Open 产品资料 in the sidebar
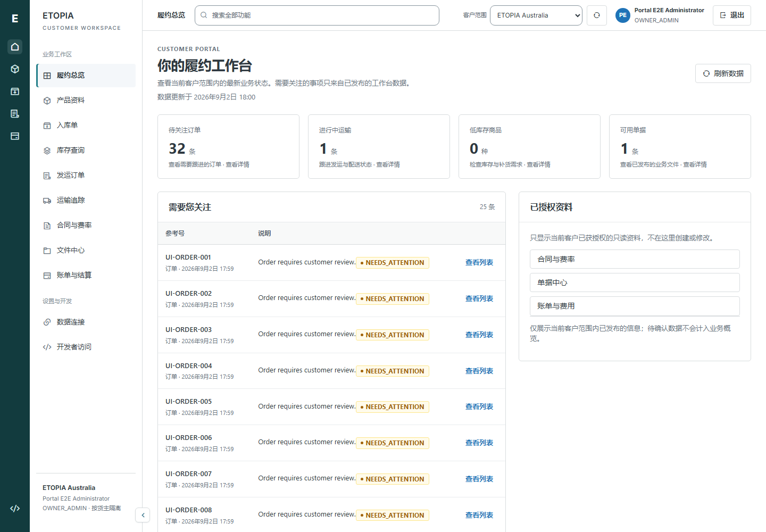This screenshot has width=766, height=532. click(x=86, y=101)
